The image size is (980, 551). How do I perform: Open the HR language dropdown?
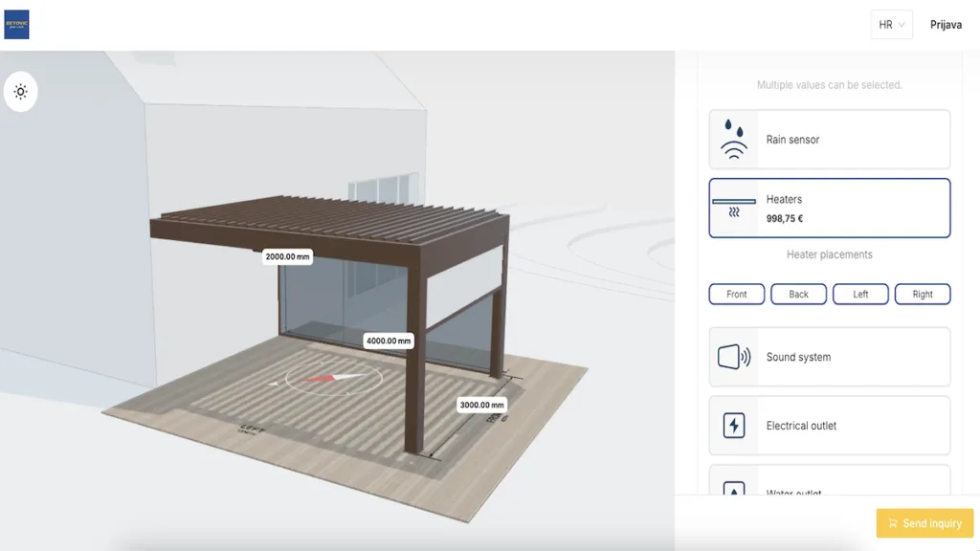click(891, 25)
